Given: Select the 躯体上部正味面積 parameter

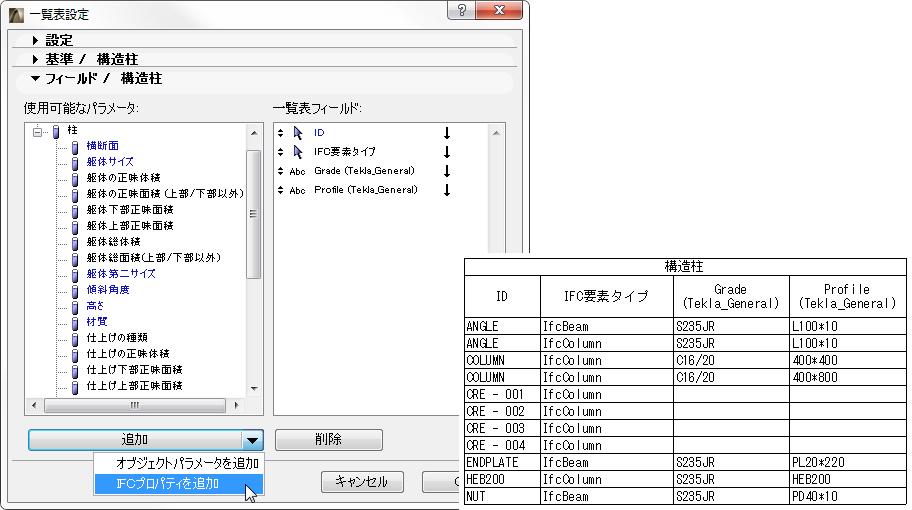Looking at the screenshot, I should (x=130, y=226).
